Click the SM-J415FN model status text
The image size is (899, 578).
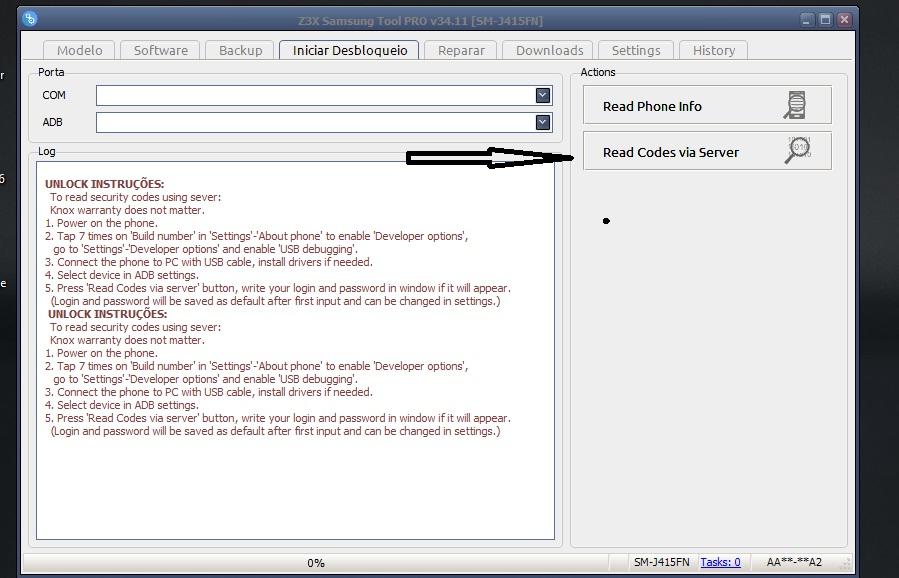tap(662, 562)
